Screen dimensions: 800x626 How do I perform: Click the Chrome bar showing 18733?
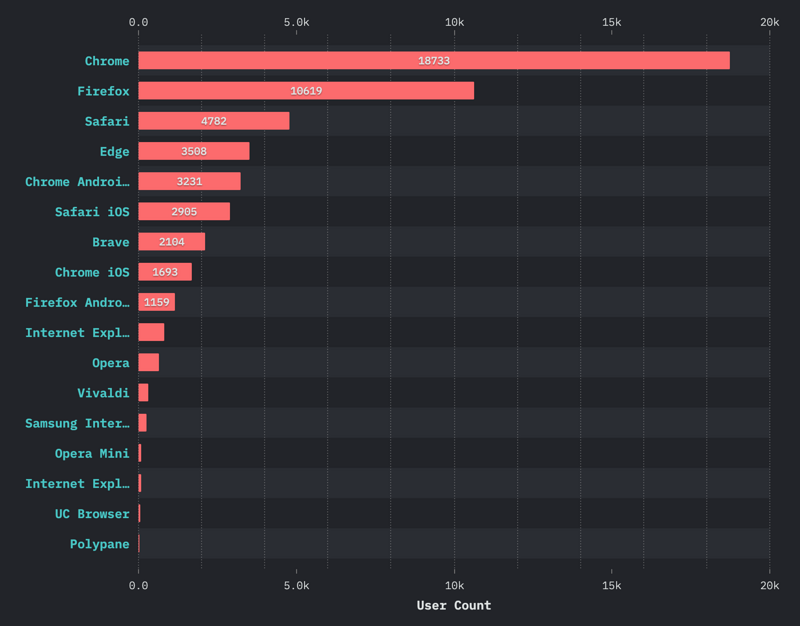click(433, 61)
